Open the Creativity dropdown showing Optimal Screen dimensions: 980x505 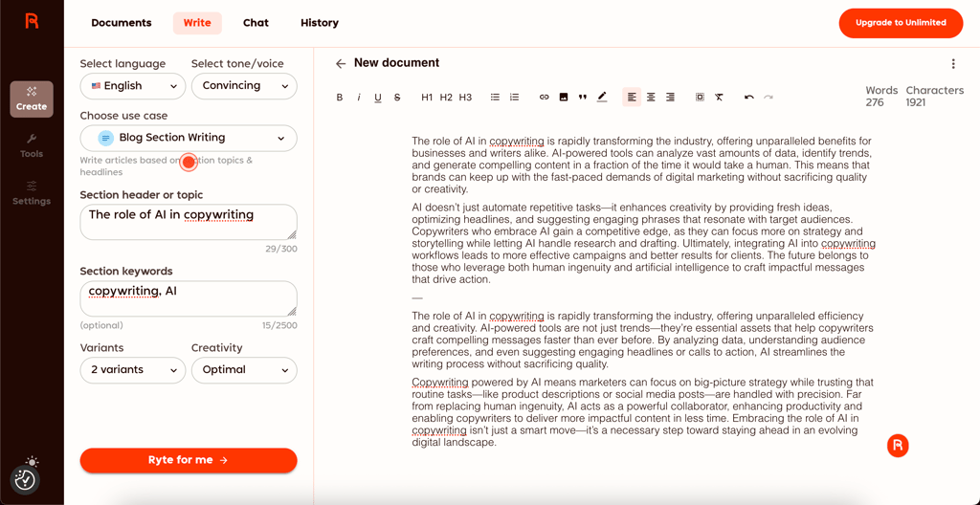pos(244,370)
